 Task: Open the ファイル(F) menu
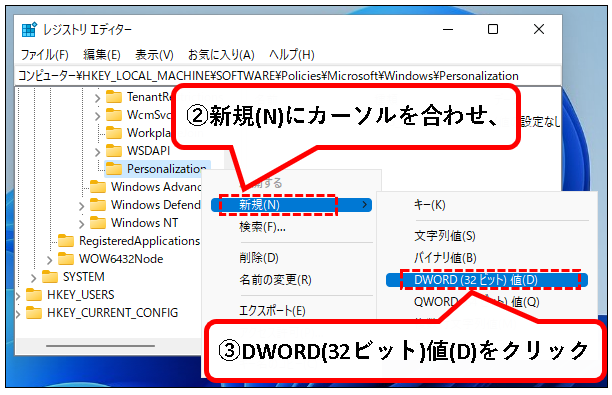(44, 55)
